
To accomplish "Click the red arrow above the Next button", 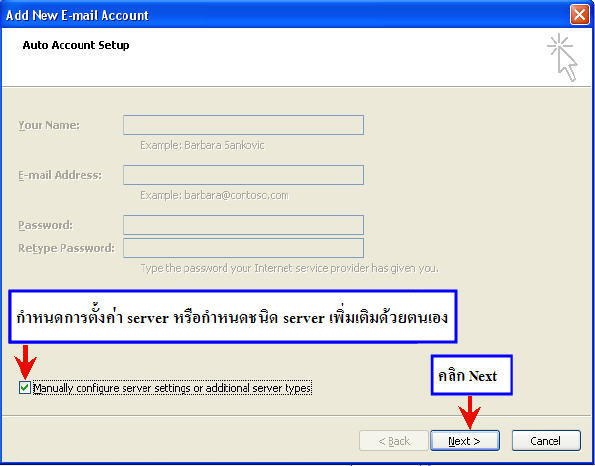I will [469, 412].
